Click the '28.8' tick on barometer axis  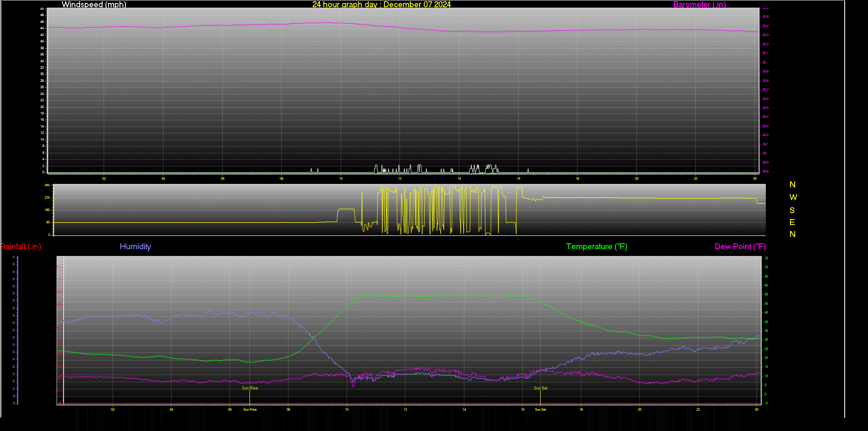[x=765, y=172]
